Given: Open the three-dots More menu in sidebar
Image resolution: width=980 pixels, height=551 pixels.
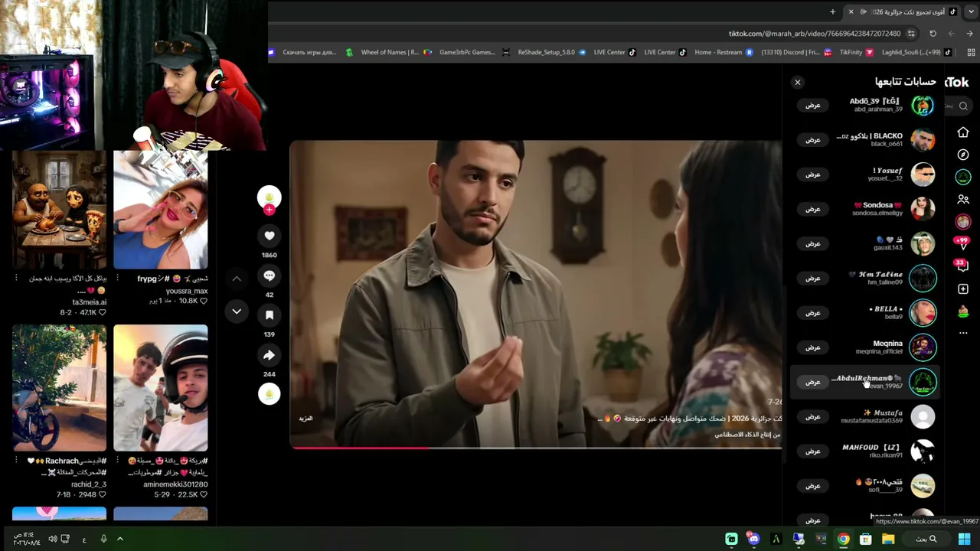Looking at the screenshot, I should pyautogui.click(x=963, y=333).
